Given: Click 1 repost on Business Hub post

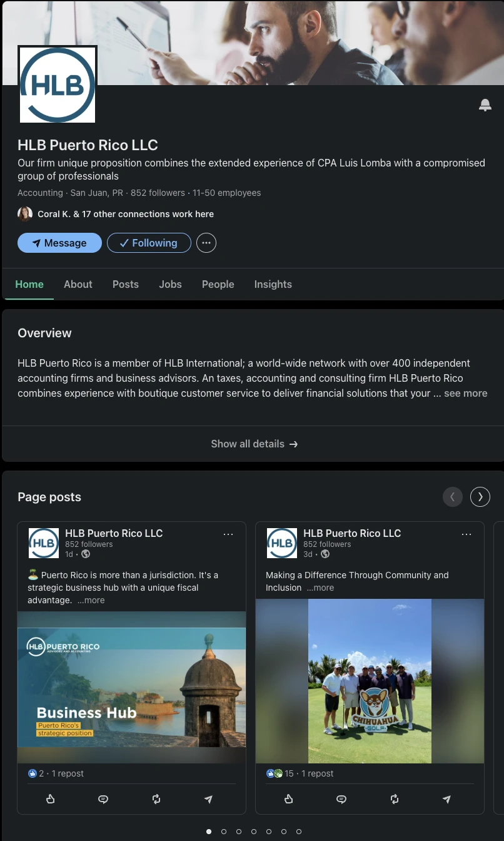Looking at the screenshot, I should (68, 773).
